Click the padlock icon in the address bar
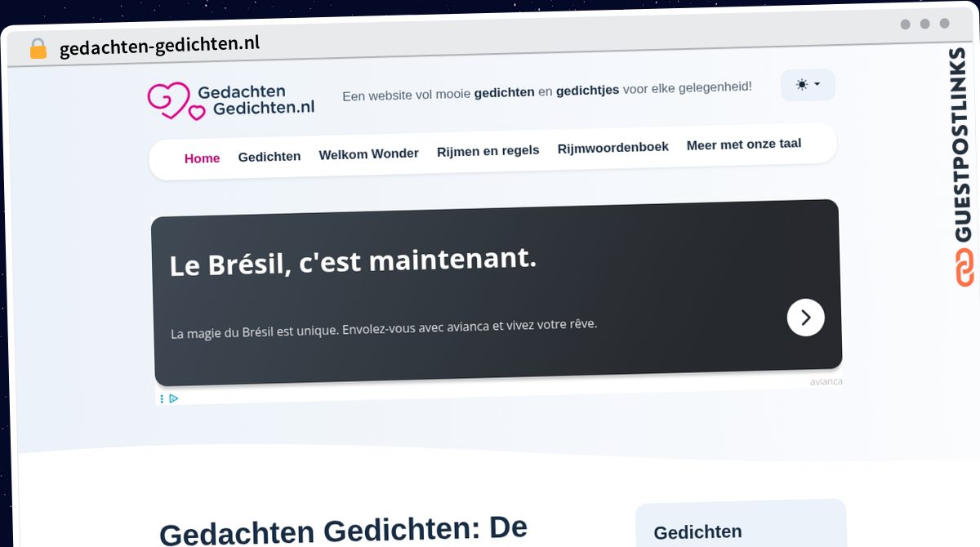980x547 pixels. click(x=38, y=49)
